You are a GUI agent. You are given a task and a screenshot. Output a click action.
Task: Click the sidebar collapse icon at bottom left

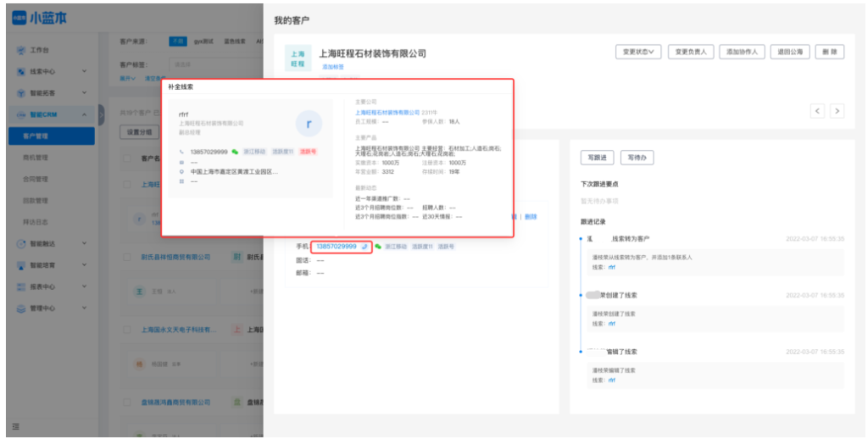point(15,426)
